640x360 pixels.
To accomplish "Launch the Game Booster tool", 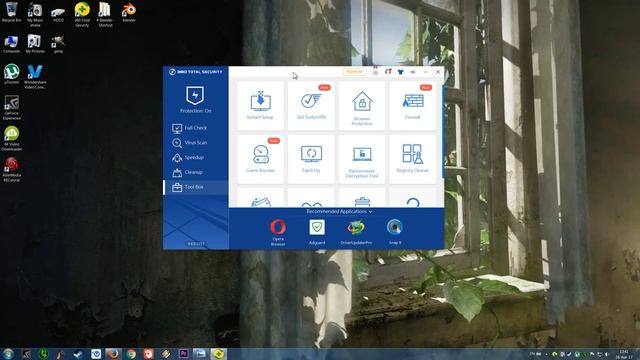I will [x=260, y=159].
